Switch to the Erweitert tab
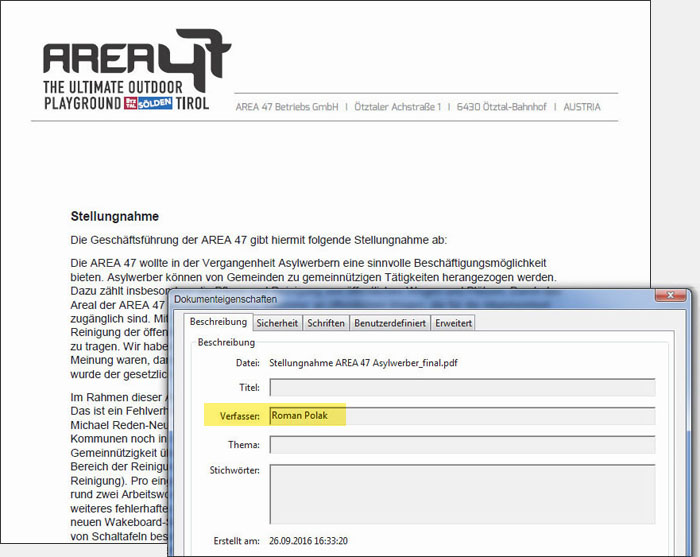 [453, 323]
